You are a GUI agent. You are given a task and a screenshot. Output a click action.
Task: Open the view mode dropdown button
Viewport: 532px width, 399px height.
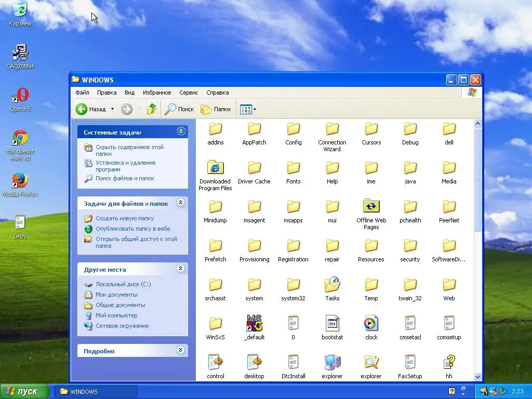(248, 109)
